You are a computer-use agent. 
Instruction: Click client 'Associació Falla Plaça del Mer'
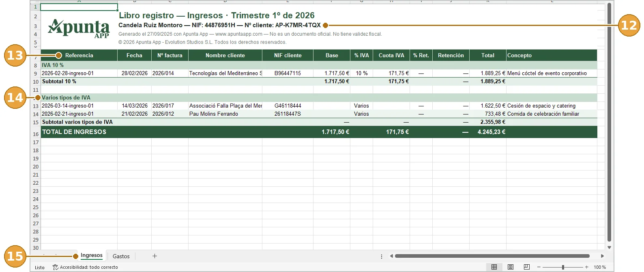click(225, 106)
